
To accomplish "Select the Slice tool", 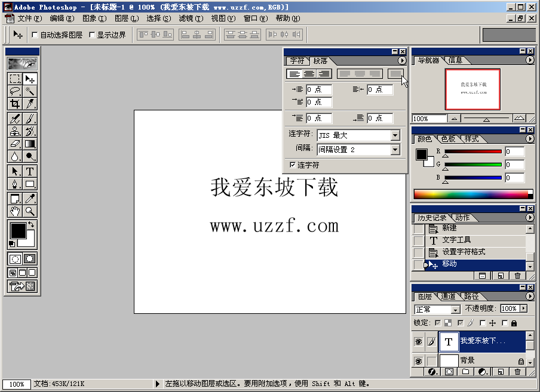I will [x=30, y=103].
